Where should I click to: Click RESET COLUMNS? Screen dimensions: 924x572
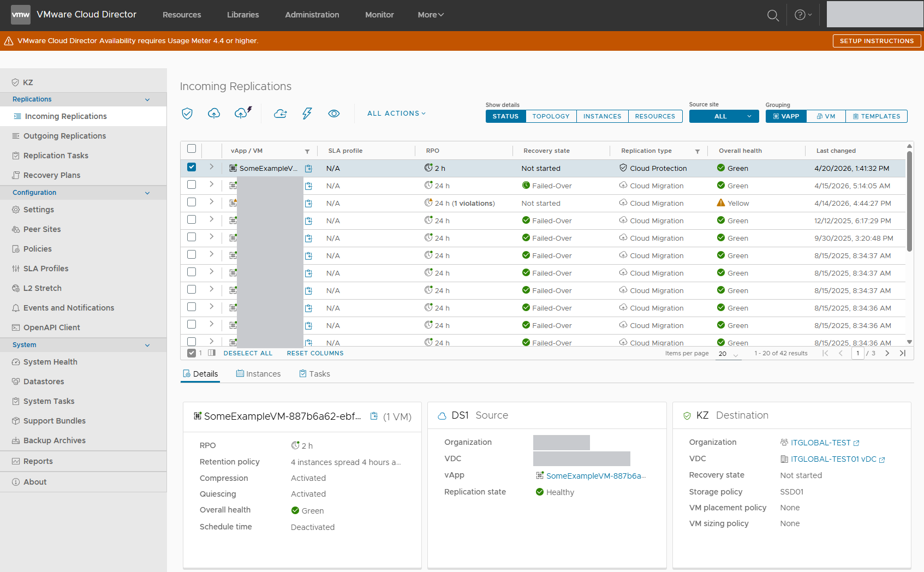coord(315,353)
